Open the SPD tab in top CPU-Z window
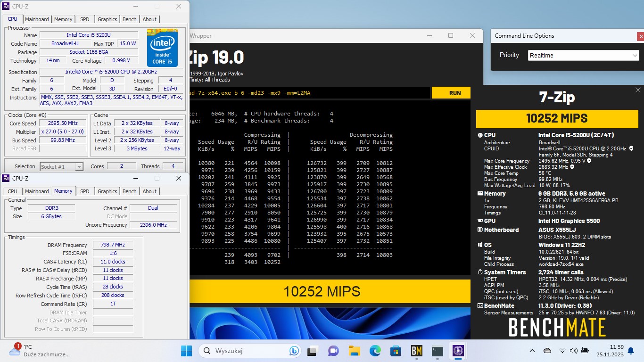This screenshot has height=362, width=644. 84,19
